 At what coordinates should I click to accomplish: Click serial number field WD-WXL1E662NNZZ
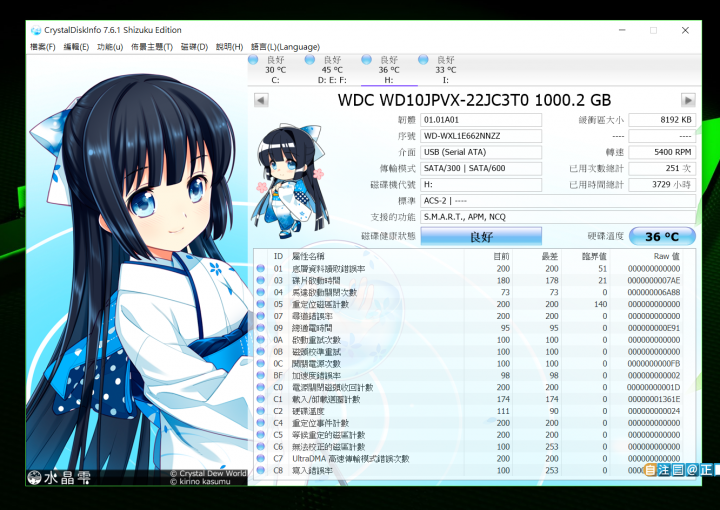click(481, 136)
